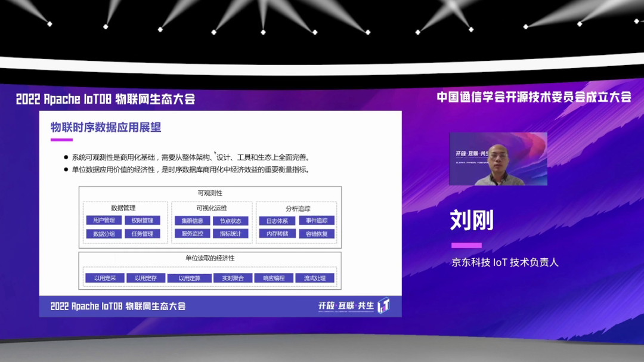The height and width of the screenshot is (362, 644).
Task: Click top-left banner 2022 Apache IoTDB 物联网生态大会
Action: pyautogui.click(x=105, y=99)
